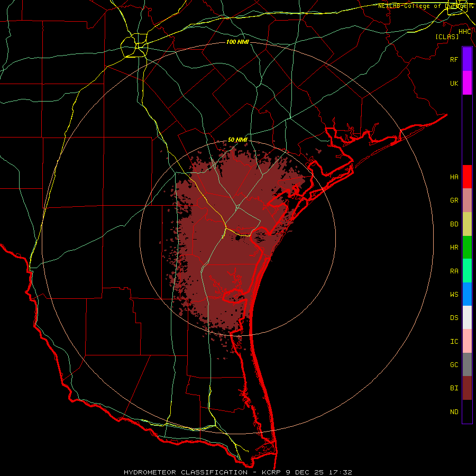Click the IC legend label

click(x=454, y=342)
